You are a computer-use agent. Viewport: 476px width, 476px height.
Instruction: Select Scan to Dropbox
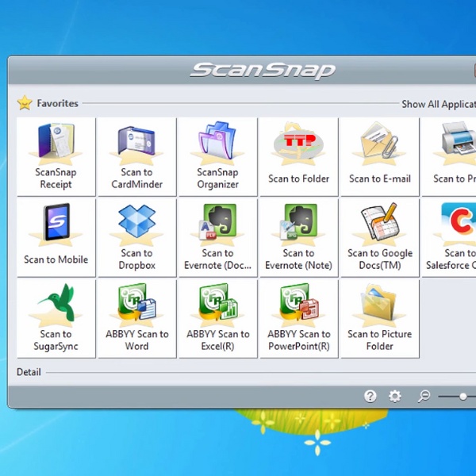[x=136, y=237]
